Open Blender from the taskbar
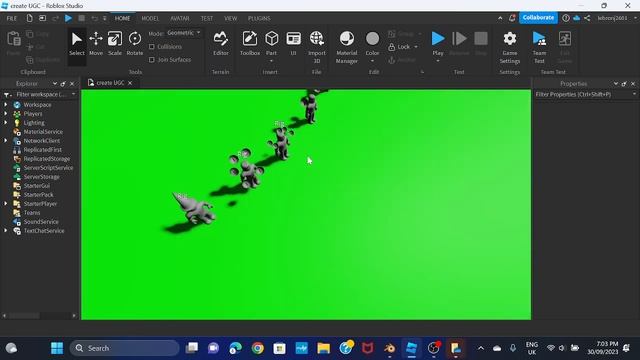This screenshot has height=360, width=640. (389, 348)
